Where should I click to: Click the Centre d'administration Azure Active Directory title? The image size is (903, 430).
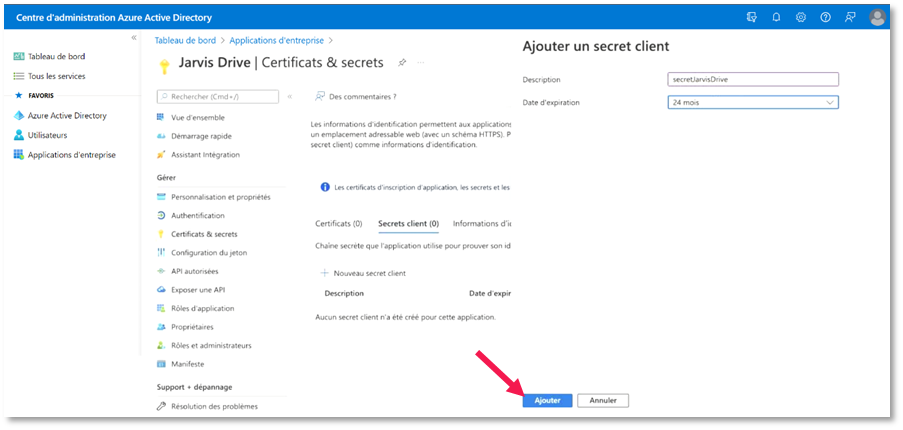[113, 18]
